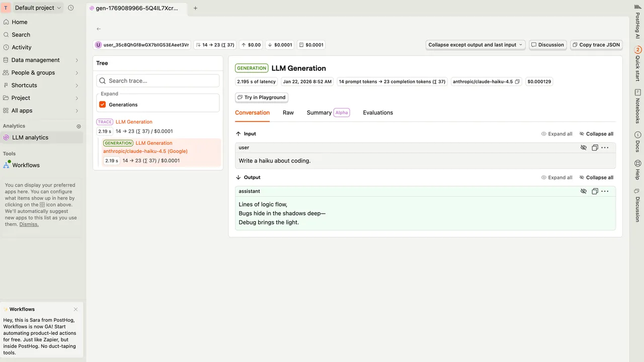Open PostHog AI side panel
Screen dimensions: 644x362
pos(637,21)
